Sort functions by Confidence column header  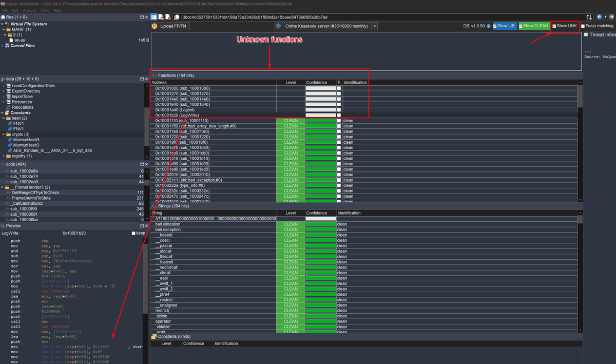pos(320,82)
